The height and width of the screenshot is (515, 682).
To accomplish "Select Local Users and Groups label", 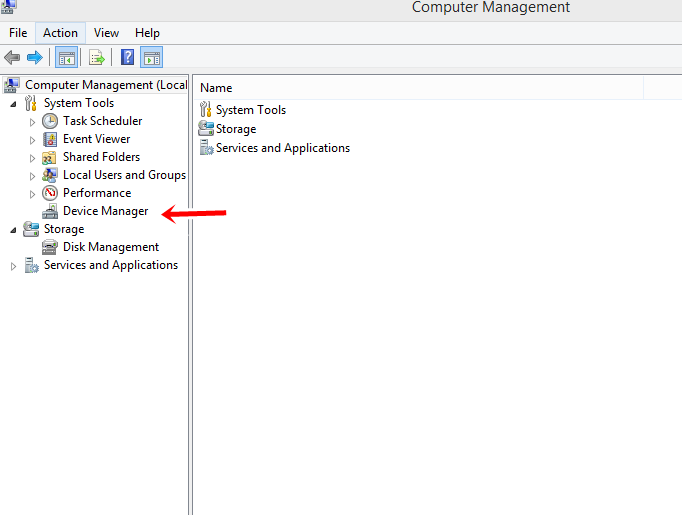I will coord(124,175).
